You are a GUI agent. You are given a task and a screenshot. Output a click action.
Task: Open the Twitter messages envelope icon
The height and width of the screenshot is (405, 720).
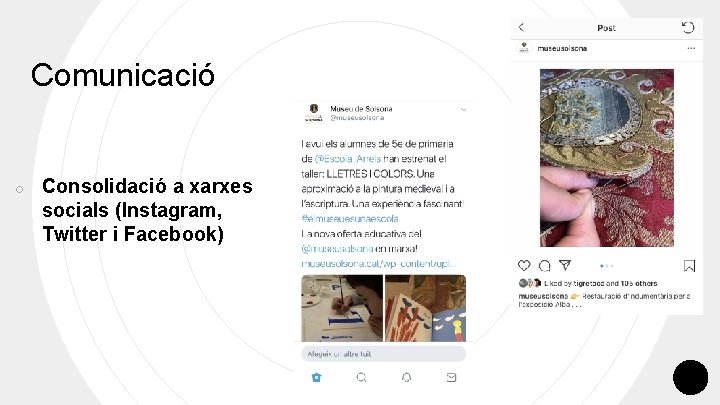tap(451, 377)
